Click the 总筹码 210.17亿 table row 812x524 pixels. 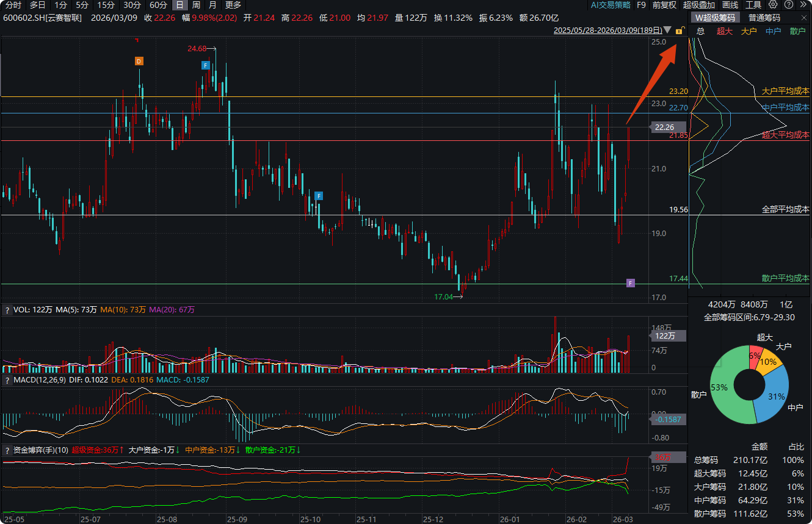coord(750,460)
